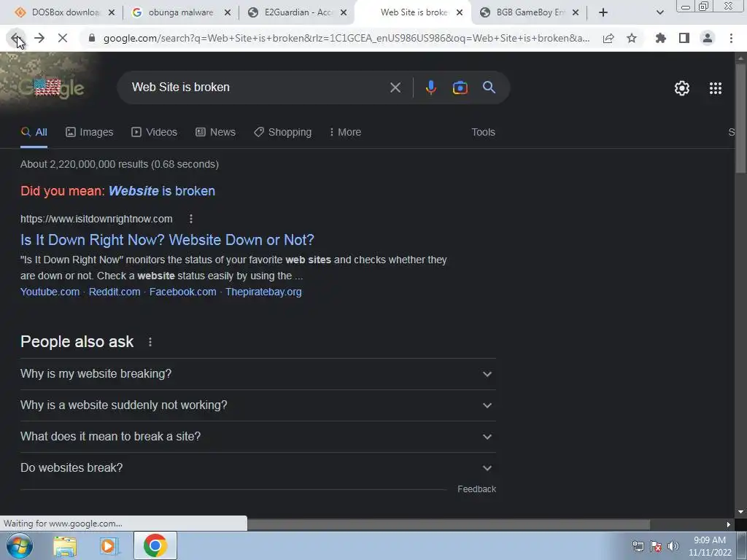
Task: Toggle the browser side panel icon
Action: coord(684,38)
